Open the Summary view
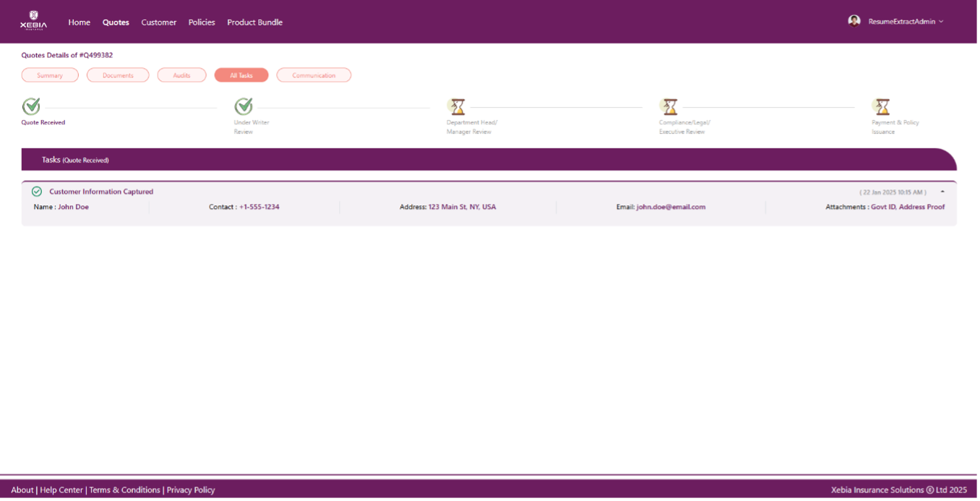980x501 pixels. point(50,74)
